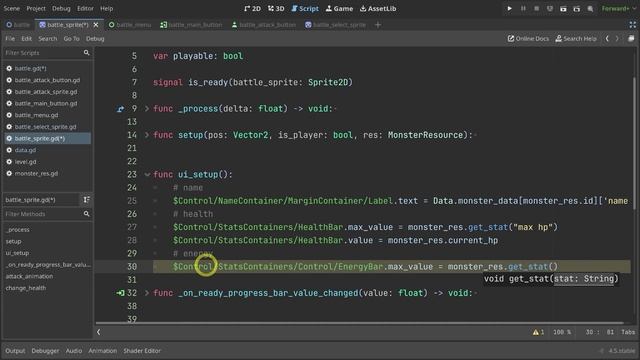640x360 pixels.
Task: Switch to the 3D workspace
Action: 276,8
